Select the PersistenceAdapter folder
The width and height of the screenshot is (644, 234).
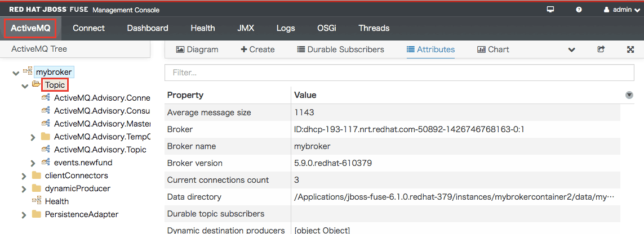[82, 214]
